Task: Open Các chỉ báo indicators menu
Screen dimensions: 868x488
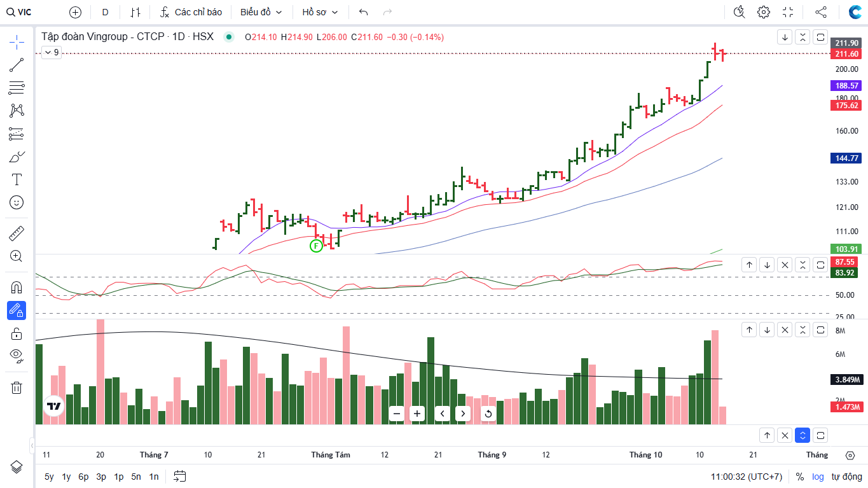Action: [x=191, y=12]
